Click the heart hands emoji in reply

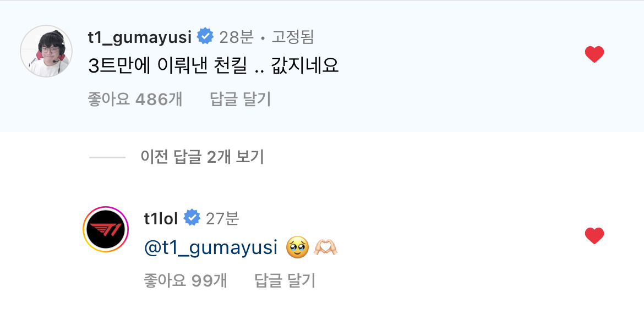point(325,248)
